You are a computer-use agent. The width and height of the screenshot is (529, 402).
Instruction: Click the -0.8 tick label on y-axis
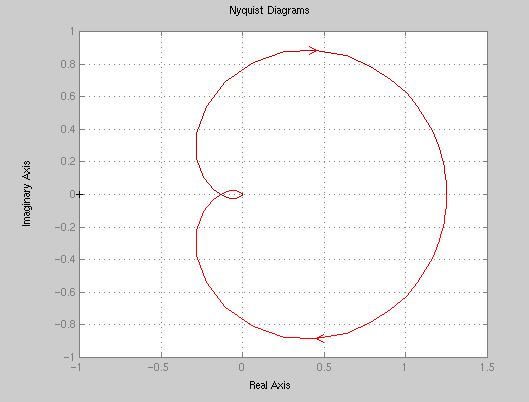click(65, 324)
